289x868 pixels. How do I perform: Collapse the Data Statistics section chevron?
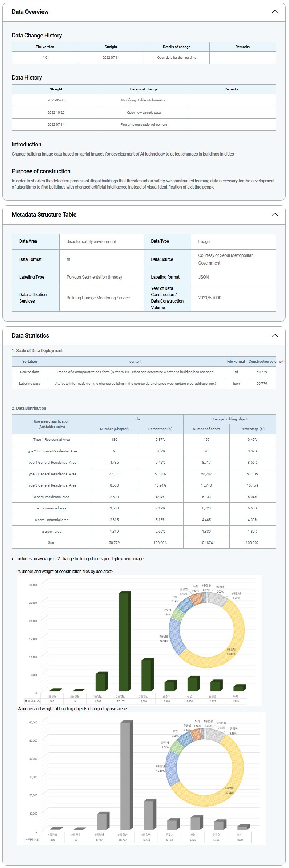click(274, 335)
